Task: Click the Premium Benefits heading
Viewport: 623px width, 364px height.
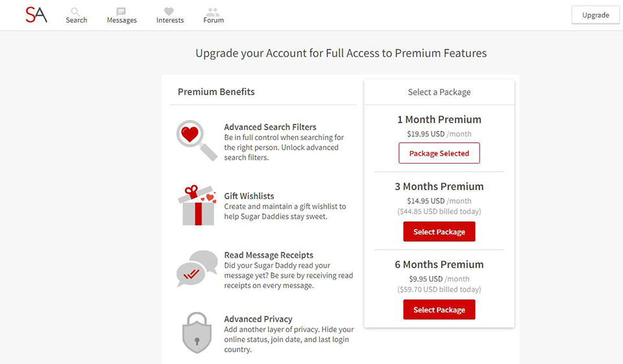Action: click(x=216, y=91)
